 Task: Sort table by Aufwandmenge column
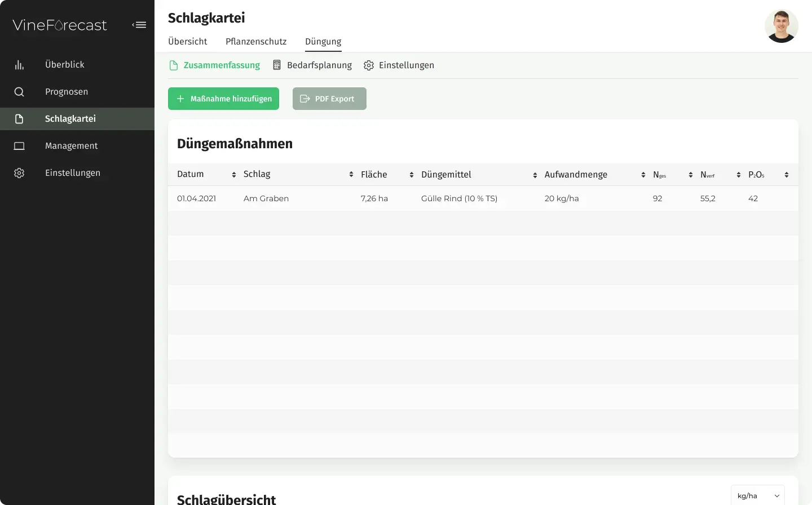(x=643, y=175)
